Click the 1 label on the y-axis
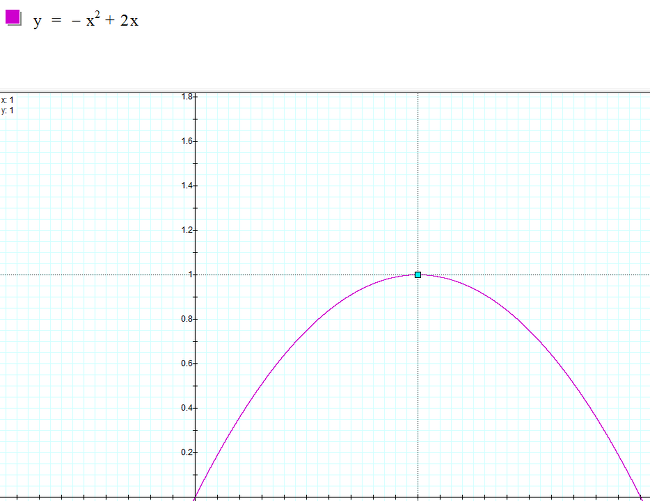Image resolution: width=650 pixels, height=501 pixels. [x=190, y=274]
